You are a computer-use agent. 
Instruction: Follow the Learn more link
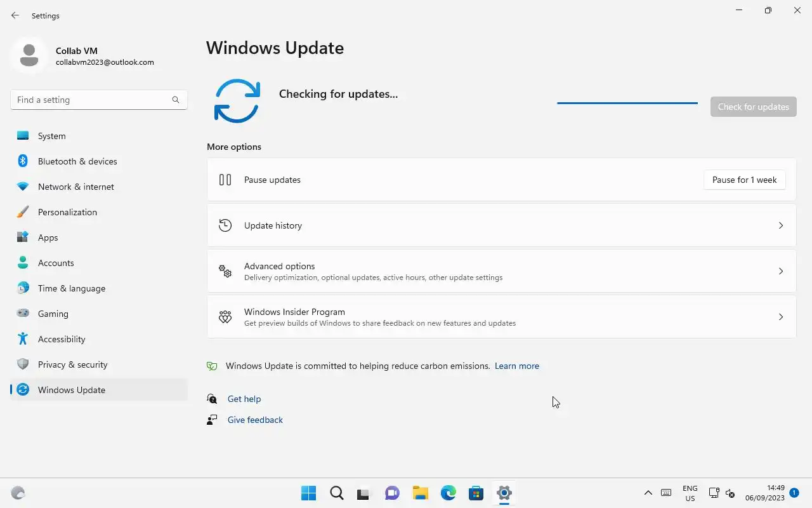(x=517, y=366)
